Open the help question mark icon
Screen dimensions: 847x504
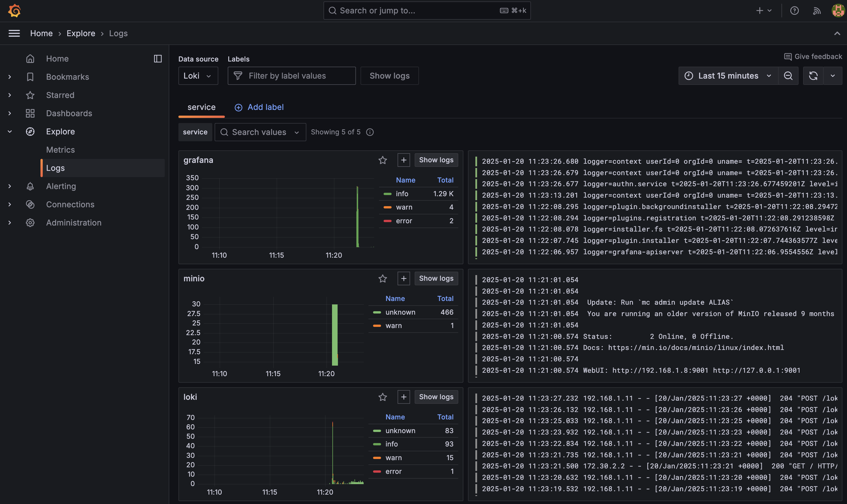pos(794,11)
